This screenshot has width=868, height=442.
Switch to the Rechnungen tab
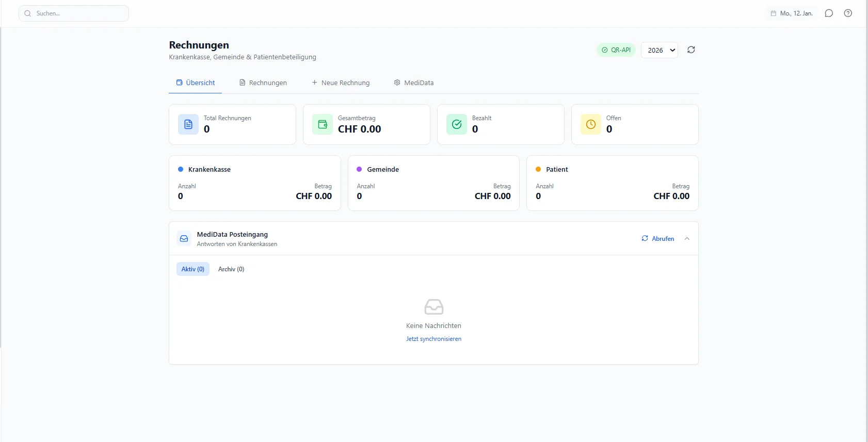(263, 83)
